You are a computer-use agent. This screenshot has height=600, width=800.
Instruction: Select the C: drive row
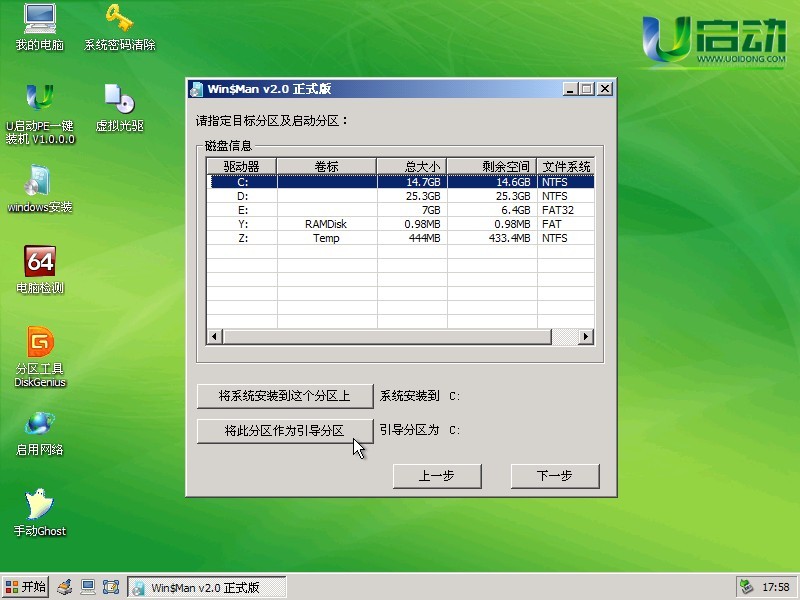(401, 182)
